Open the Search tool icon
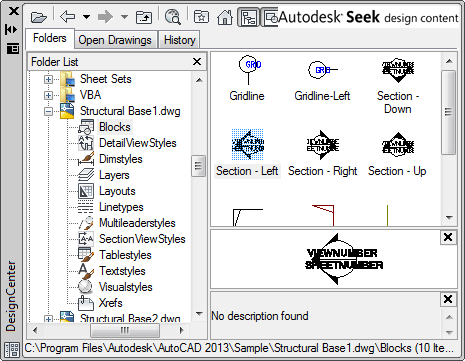Viewport: 465px width, 361px height. pos(173,17)
